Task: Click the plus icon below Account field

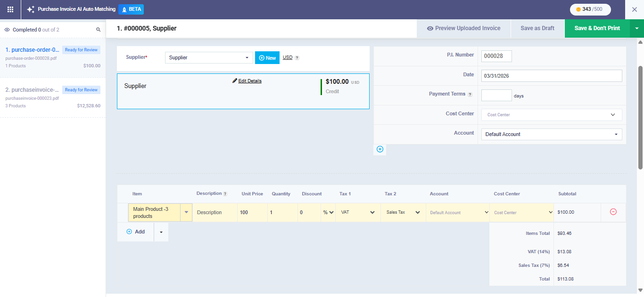Action: (x=380, y=149)
